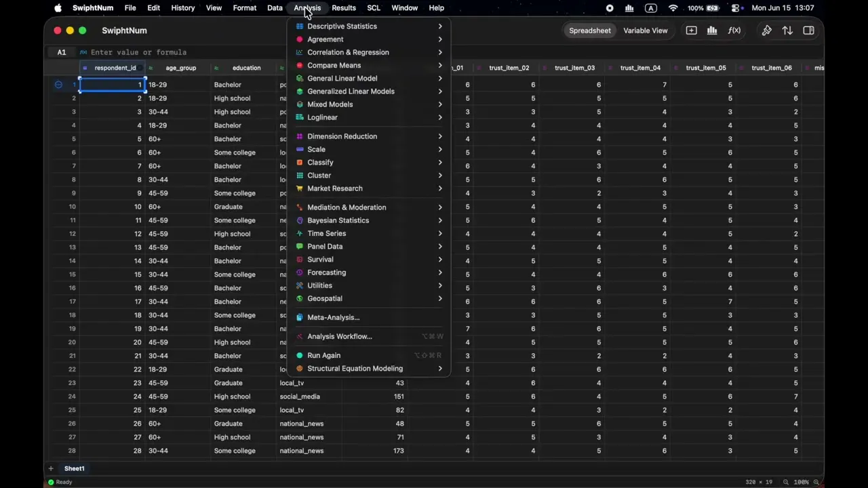Click the respondent_id column header
The width and height of the screenshot is (868, 488).
[112, 68]
